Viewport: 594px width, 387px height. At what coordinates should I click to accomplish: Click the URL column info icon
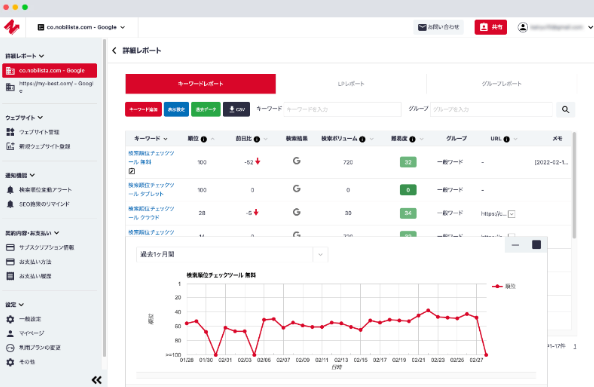506,139
